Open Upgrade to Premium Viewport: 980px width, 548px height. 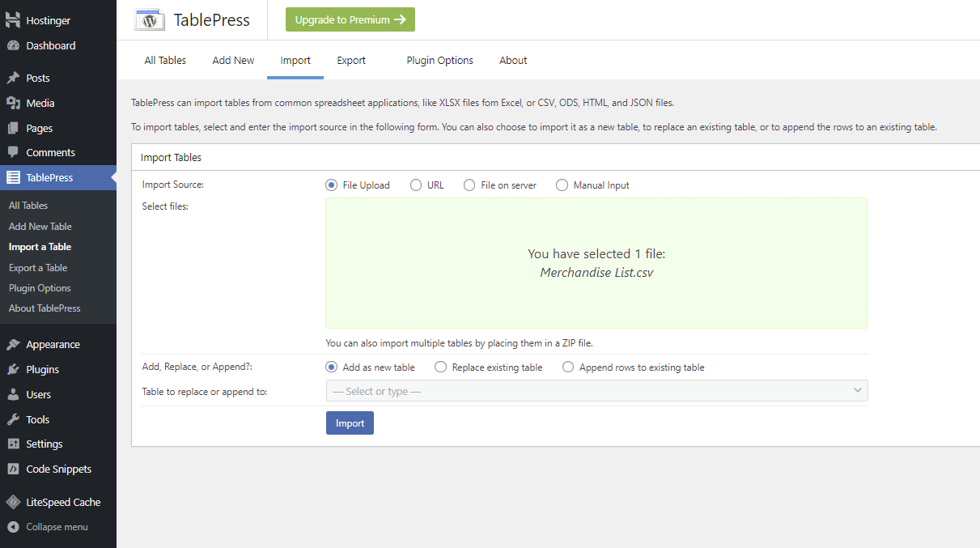coord(350,19)
